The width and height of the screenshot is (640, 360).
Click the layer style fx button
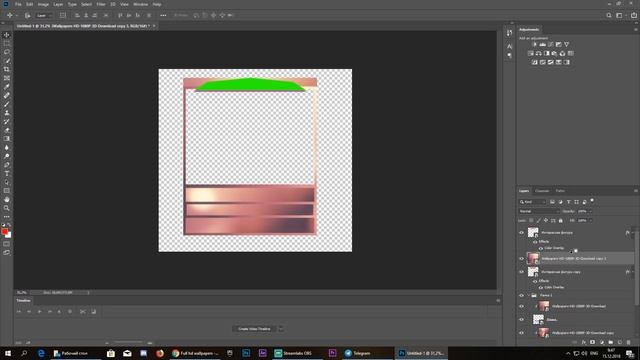[x=584, y=342]
